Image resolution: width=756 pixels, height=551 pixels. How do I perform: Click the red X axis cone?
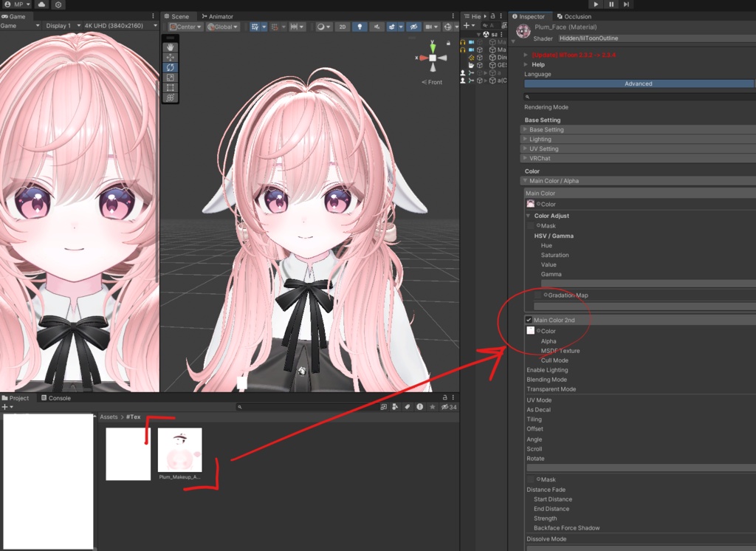click(x=423, y=58)
